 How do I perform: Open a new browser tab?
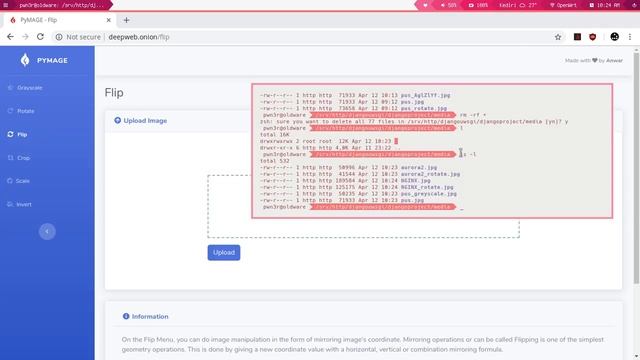(127, 20)
